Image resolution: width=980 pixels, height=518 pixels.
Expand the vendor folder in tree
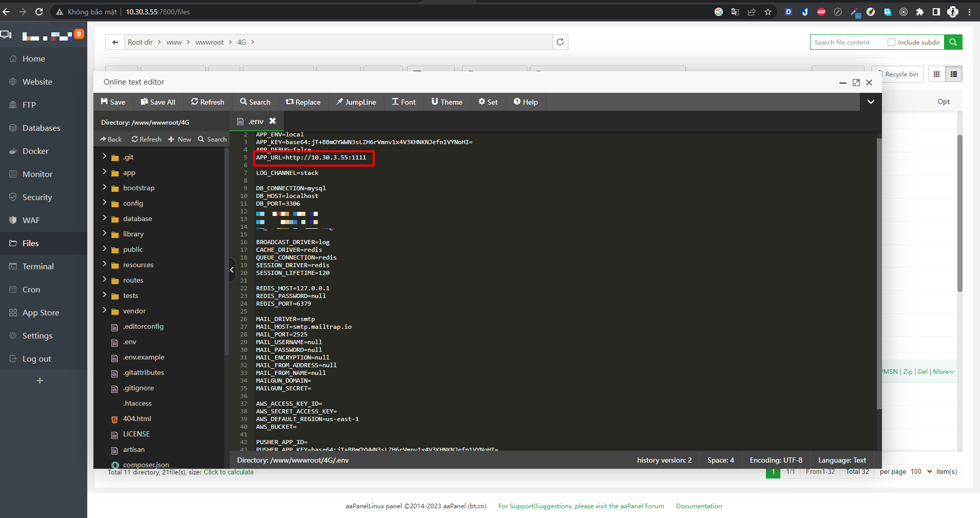point(105,310)
